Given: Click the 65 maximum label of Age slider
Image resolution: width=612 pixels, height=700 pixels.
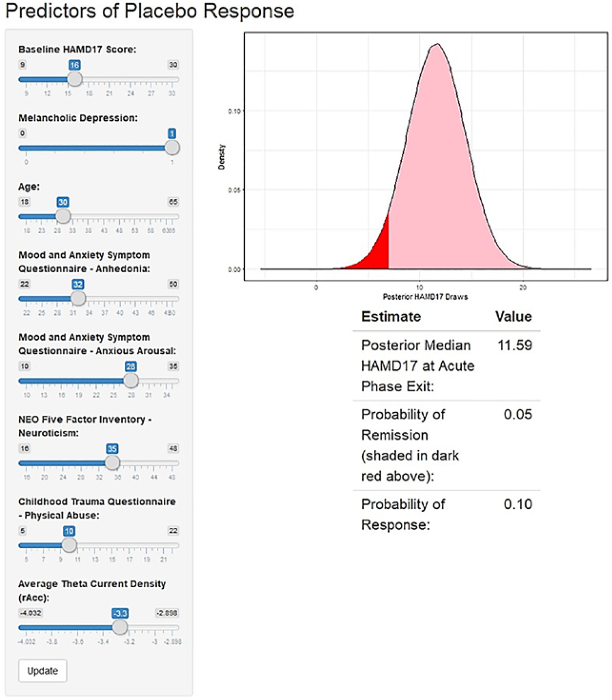Looking at the screenshot, I should point(173,202).
